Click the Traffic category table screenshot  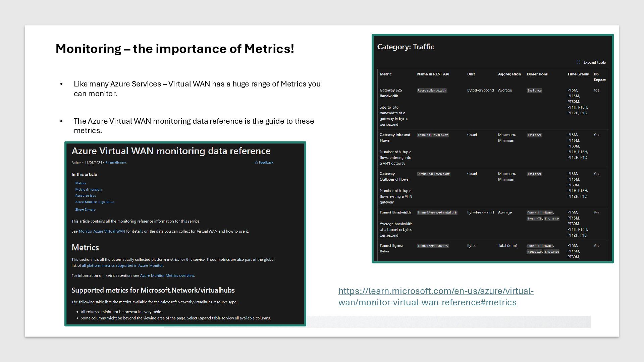coord(492,148)
